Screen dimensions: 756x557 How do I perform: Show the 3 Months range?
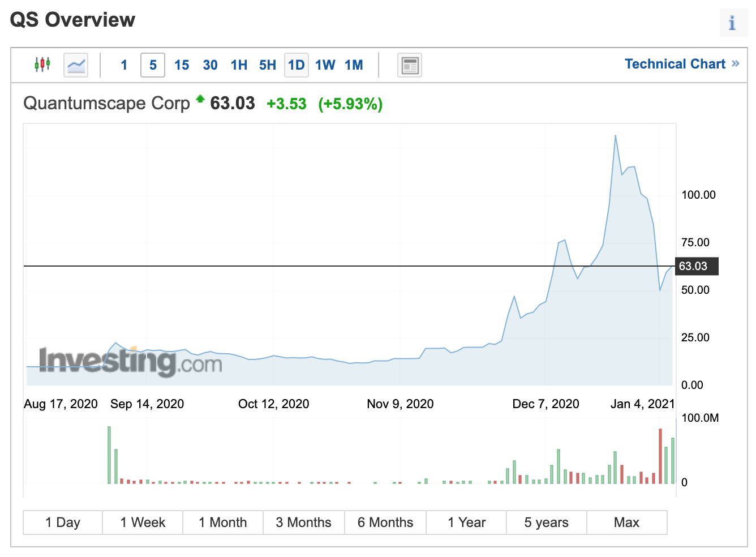coord(304,522)
